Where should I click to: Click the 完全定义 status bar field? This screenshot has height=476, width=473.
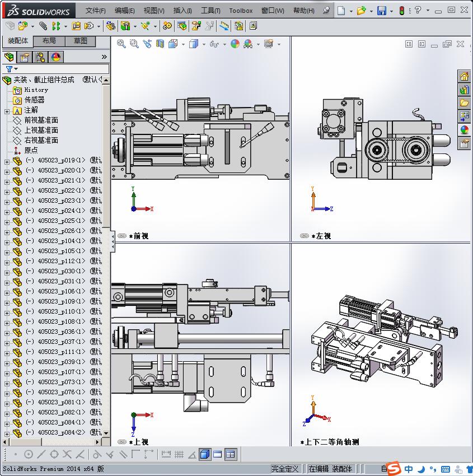[285, 469]
